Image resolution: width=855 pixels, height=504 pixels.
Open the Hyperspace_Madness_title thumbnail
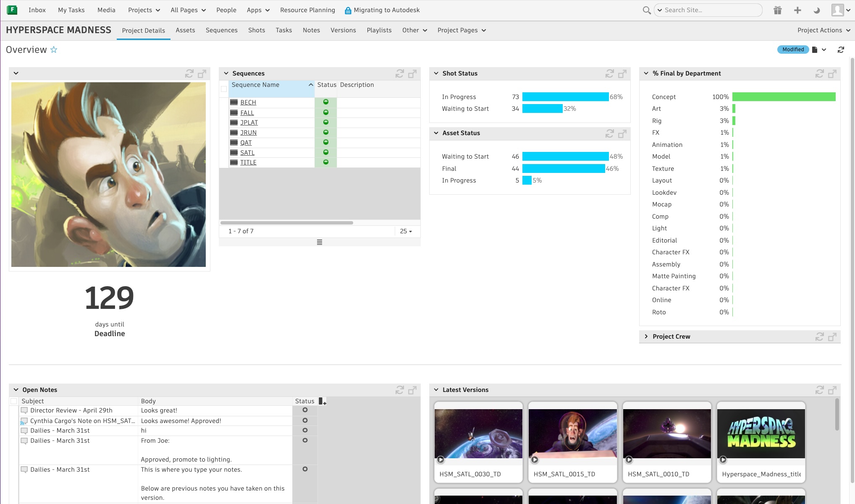coord(761,434)
